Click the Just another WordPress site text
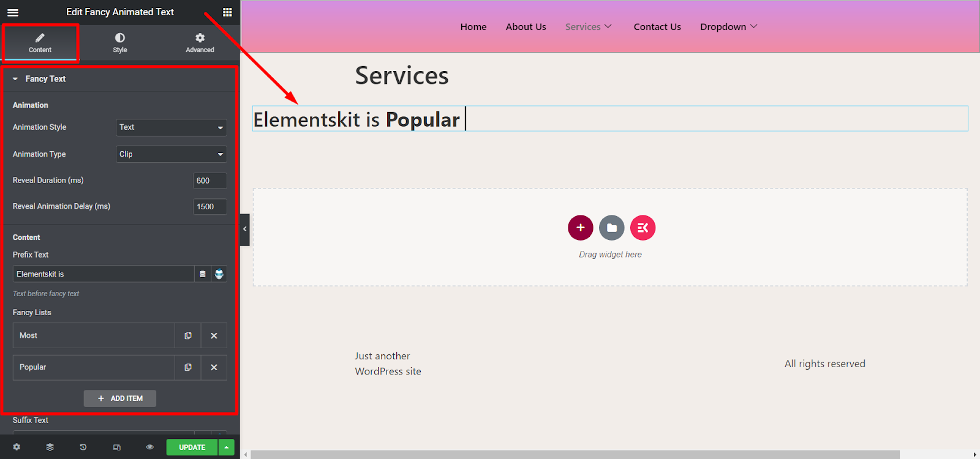 click(388, 364)
